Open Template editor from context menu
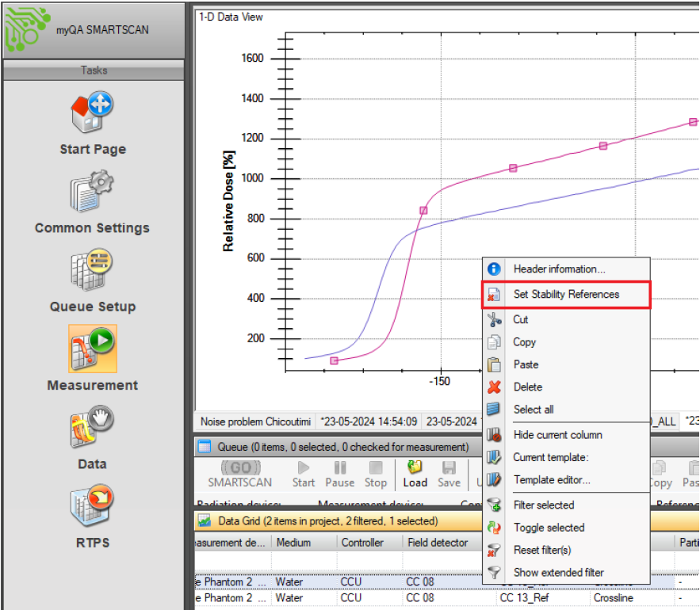The height and width of the screenshot is (610, 700). [x=551, y=480]
